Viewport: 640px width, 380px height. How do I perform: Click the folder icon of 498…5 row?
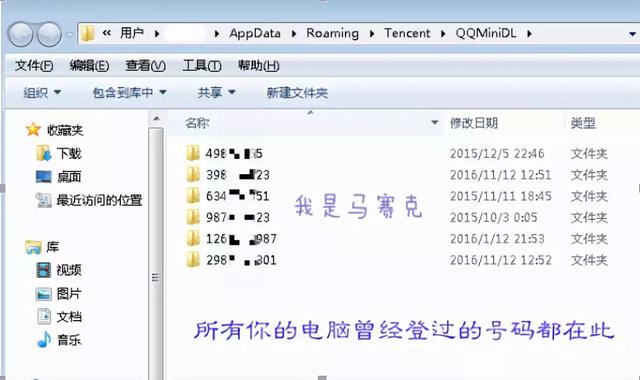coord(193,153)
